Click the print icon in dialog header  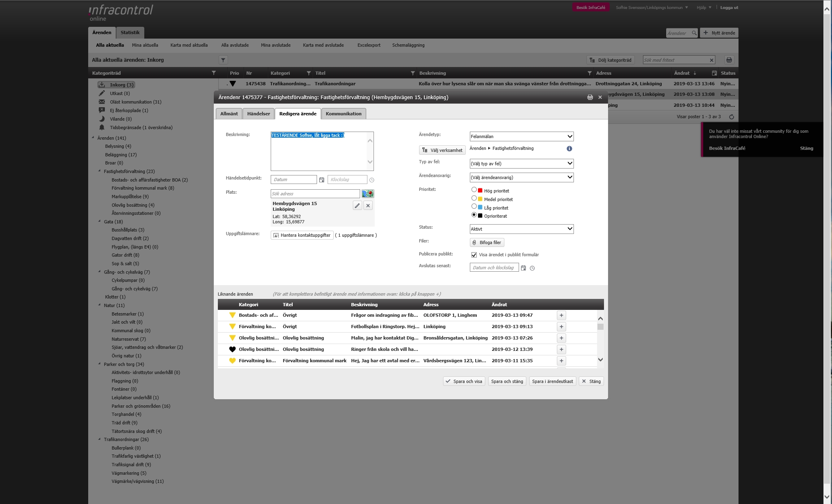[x=590, y=97]
